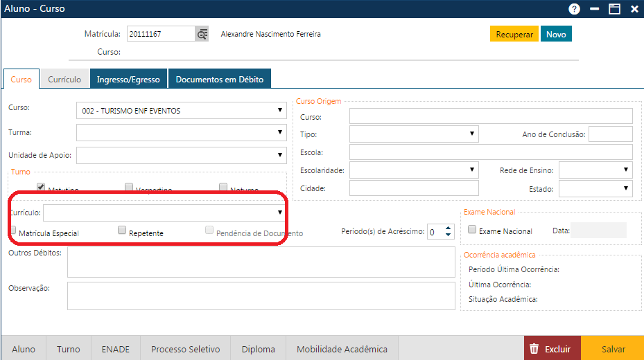Screen dimensions: 644x360
Task: Maximize the Aluno - Curso window
Action: click(x=614, y=9)
